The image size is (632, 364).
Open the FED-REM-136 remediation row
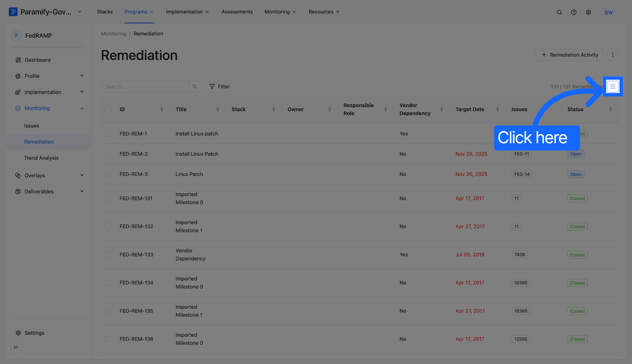(360, 339)
